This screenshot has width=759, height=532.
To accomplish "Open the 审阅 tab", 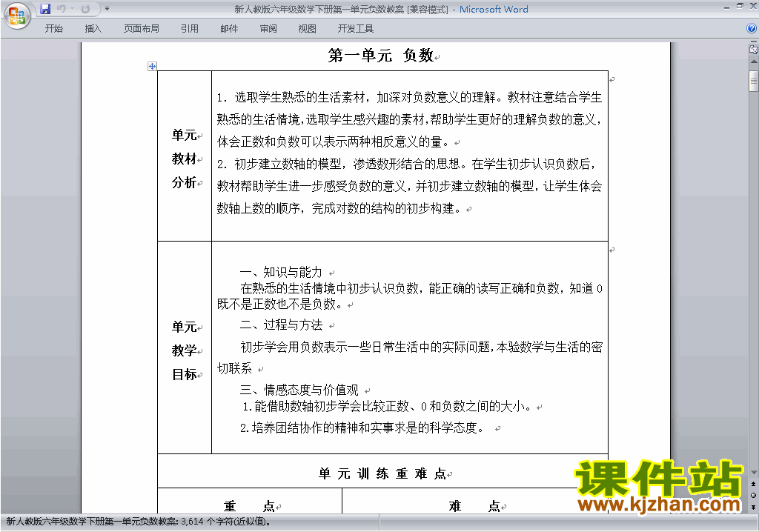I will click(x=268, y=29).
